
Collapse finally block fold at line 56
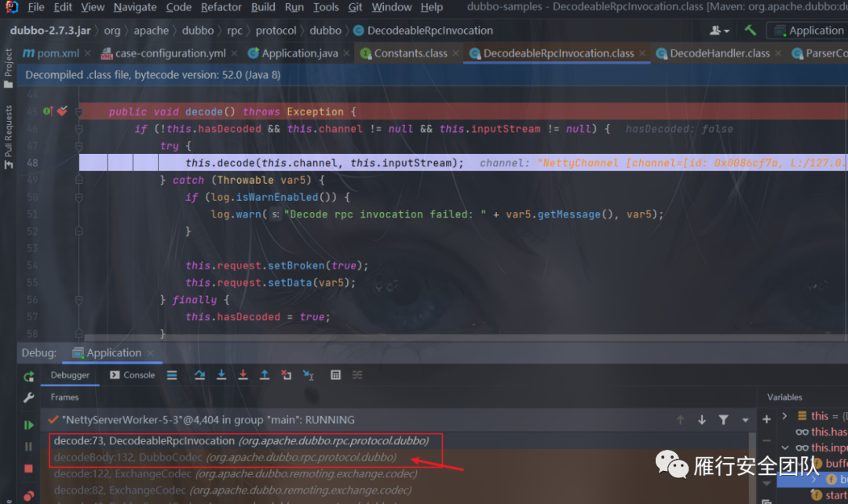coord(79,300)
